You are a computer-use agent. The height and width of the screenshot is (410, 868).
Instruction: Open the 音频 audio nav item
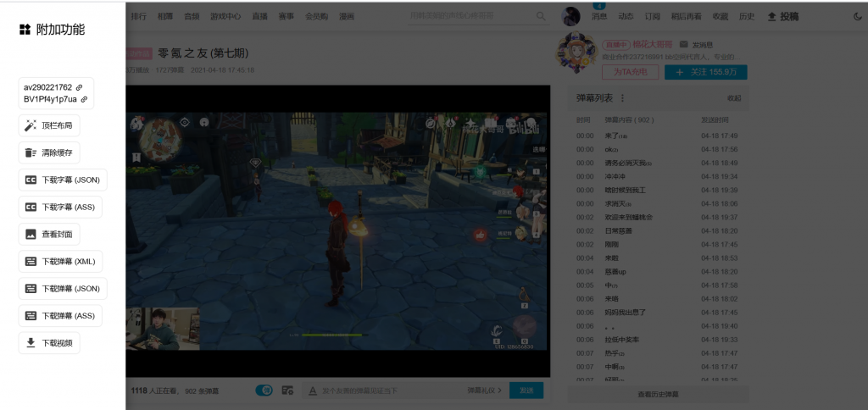tap(192, 17)
